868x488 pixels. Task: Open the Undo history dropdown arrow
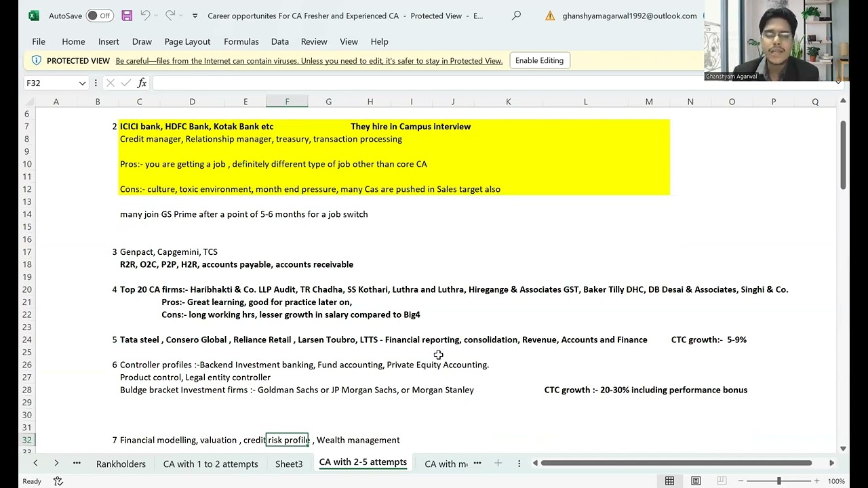pyautogui.click(x=156, y=16)
